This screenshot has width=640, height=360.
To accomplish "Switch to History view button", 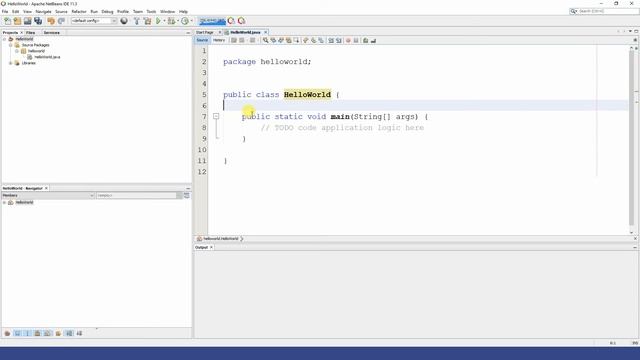I will (x=219, y=40).
